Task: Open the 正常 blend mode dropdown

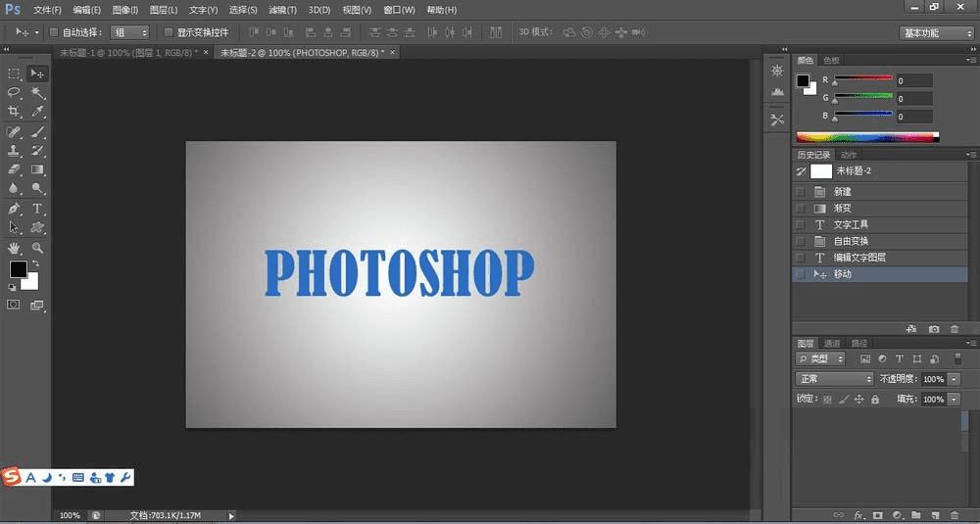Action: point(834,379)
